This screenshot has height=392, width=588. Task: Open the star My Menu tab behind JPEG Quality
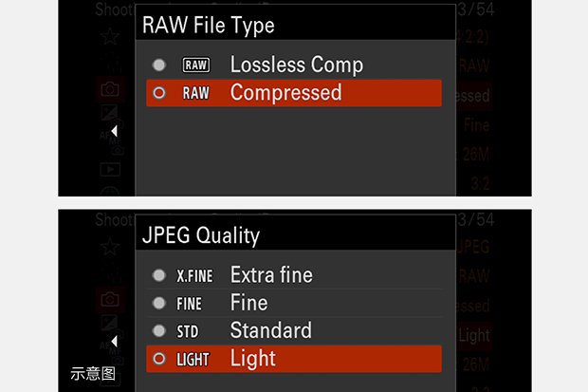[x=110, y=249]
